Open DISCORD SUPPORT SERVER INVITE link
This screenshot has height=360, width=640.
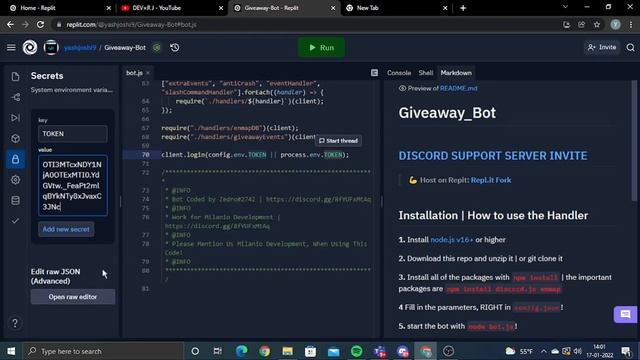point(493,156)
